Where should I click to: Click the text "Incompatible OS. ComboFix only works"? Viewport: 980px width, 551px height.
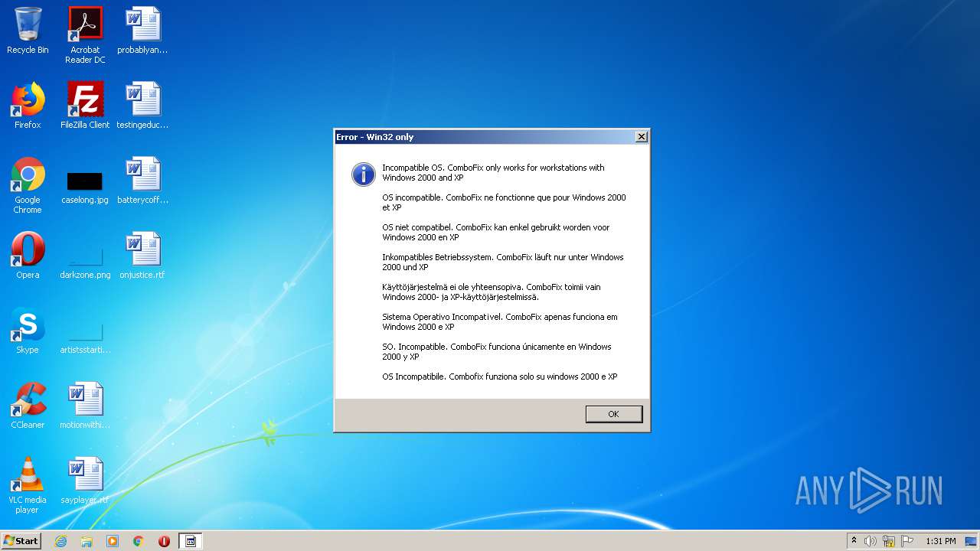457,168
